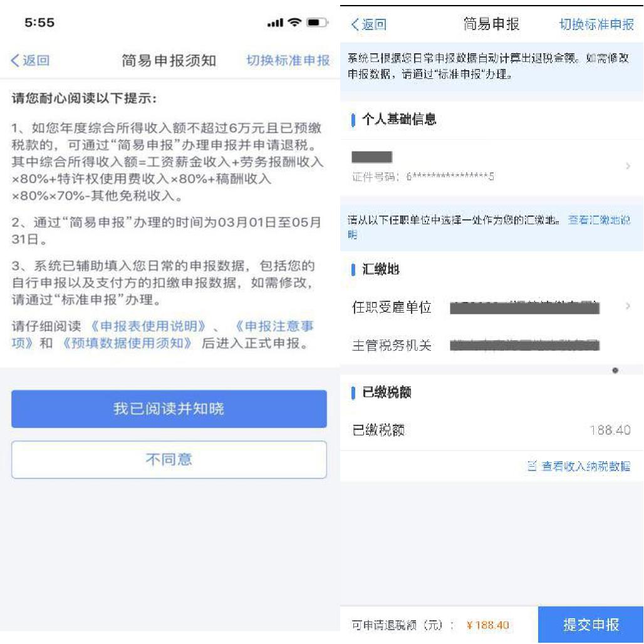Click the 不同意 button

point(169,459)
